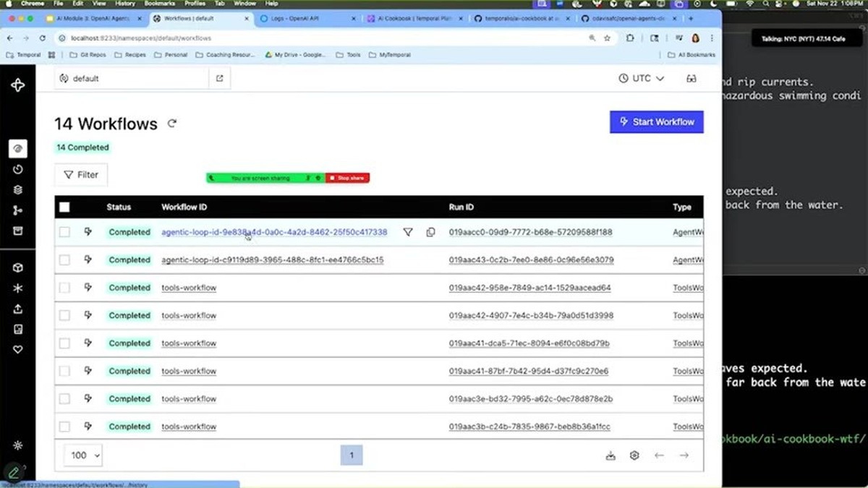This screenshot has height=488, width=868.
Task: Download workflows list icon
Action: click(x=610, y=455)
